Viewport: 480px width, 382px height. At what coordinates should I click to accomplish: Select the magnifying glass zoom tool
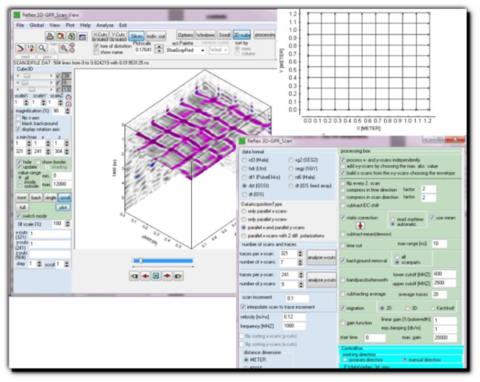tap(42, 48)
